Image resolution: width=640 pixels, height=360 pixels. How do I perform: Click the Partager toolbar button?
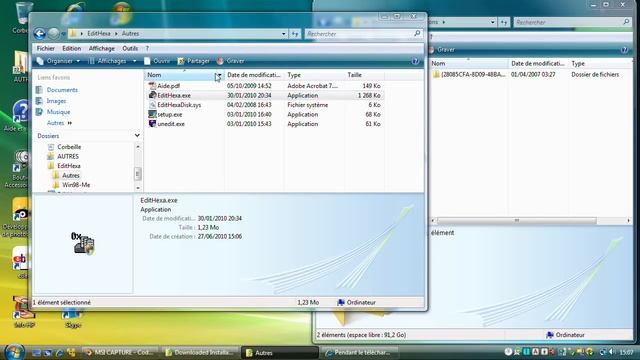[x=193, y=61]
